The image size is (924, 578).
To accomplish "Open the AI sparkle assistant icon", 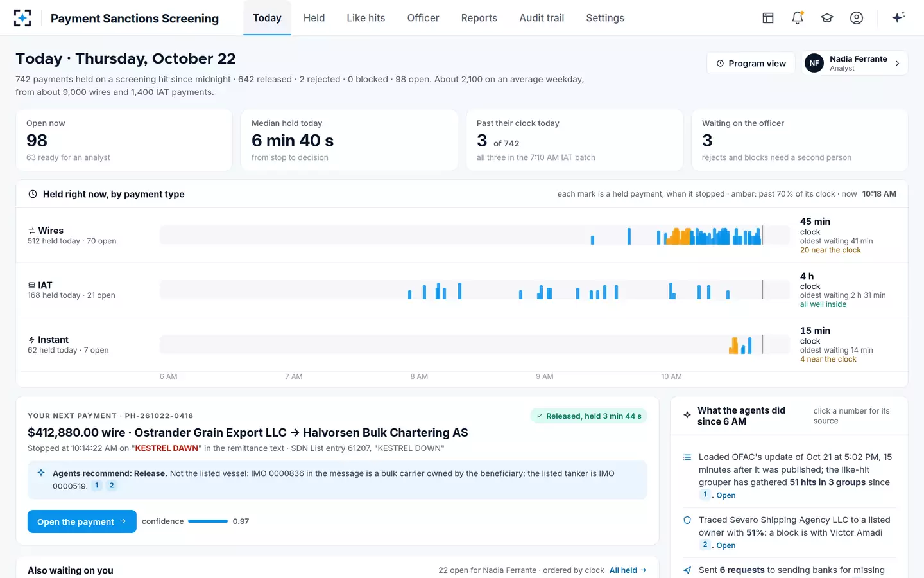I will pos(898,17).
